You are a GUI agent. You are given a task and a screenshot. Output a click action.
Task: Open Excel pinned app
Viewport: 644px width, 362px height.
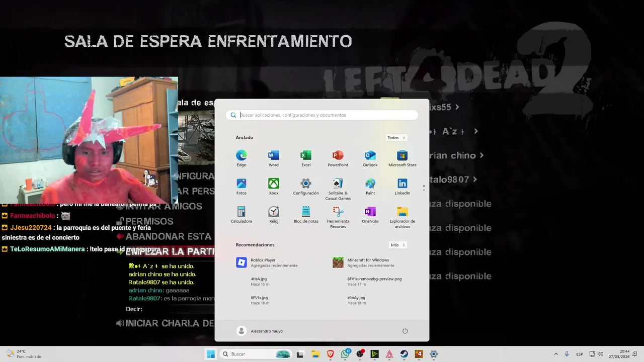(x=306, y=158)
